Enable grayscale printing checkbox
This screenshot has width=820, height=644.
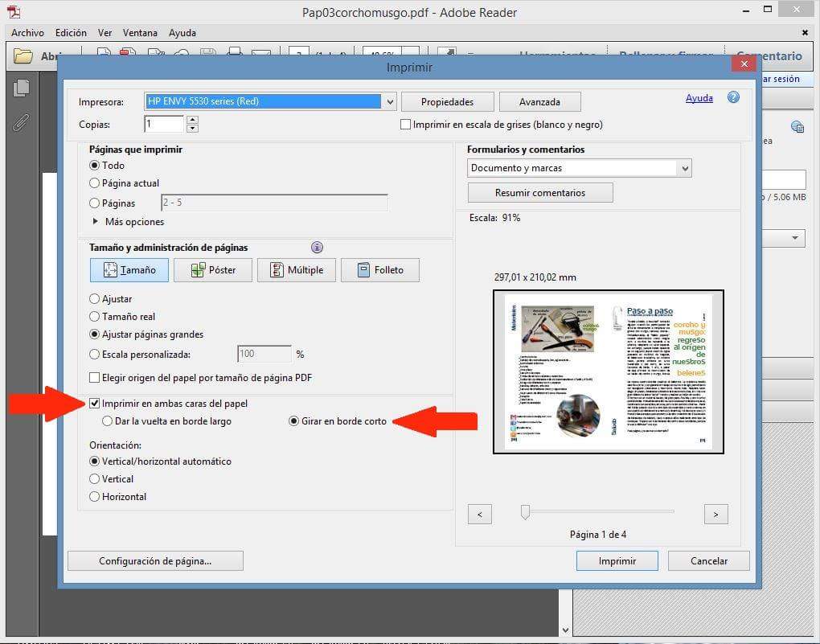coord(406,125)
